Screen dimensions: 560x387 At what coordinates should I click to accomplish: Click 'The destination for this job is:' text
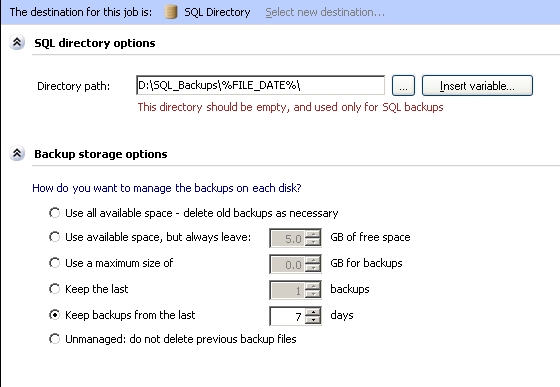[x=81, y=12]
